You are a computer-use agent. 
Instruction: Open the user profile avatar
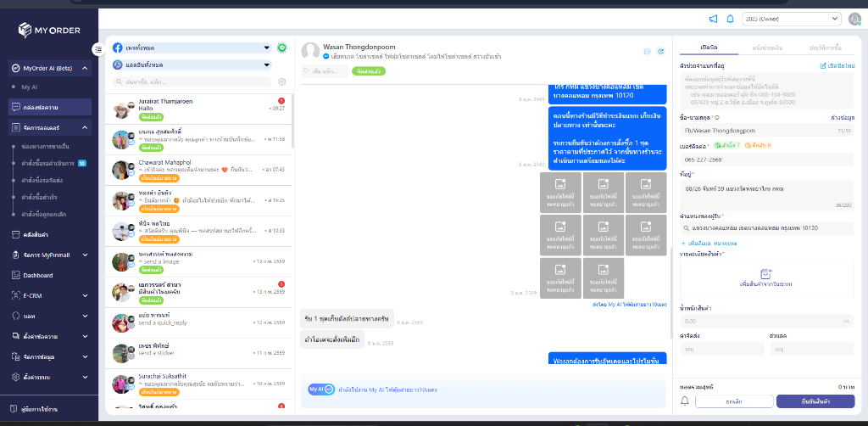click(x=854, y=19)
